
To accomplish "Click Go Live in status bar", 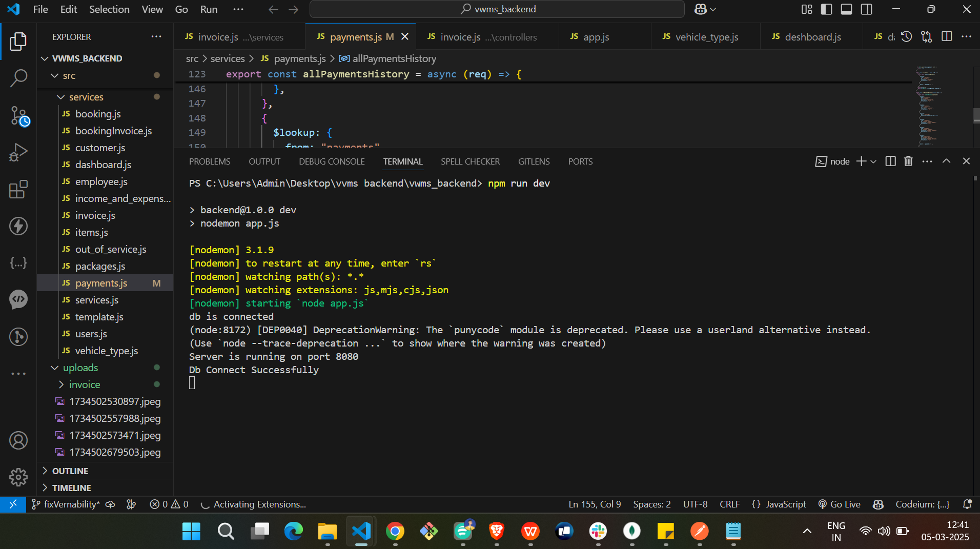I will 839,504.
